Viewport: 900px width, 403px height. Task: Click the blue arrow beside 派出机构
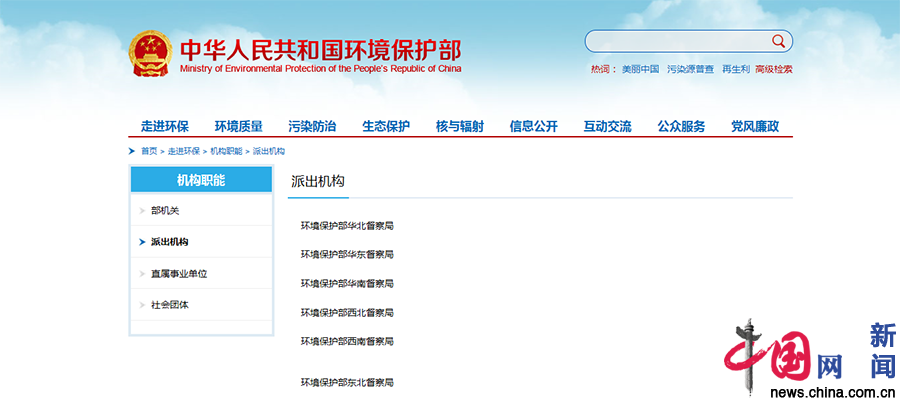[142, 242]
